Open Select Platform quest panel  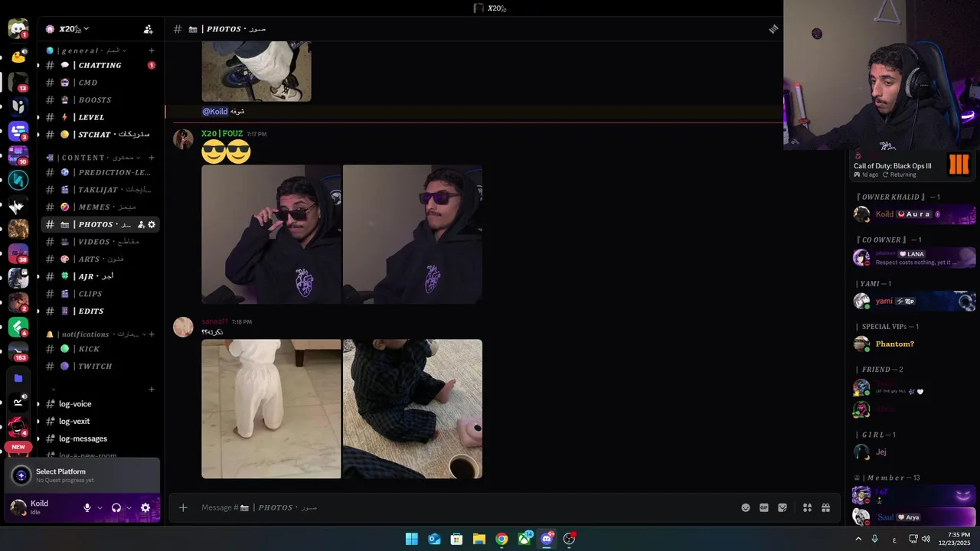click(x=82, y=475)
